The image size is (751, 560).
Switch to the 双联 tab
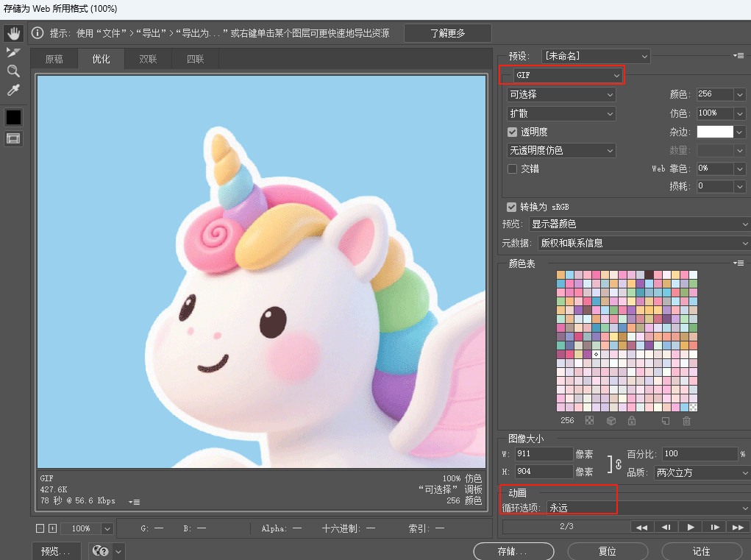(x=148, y=59)
